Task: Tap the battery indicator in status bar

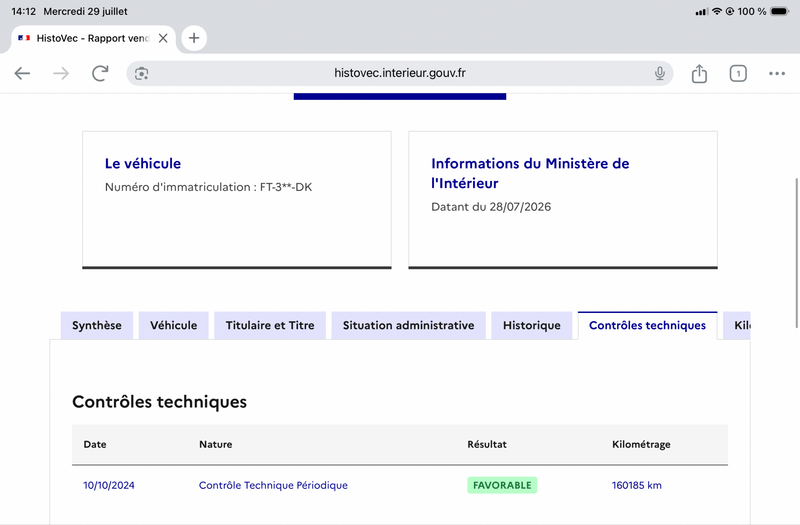Action: coord(780,11)
